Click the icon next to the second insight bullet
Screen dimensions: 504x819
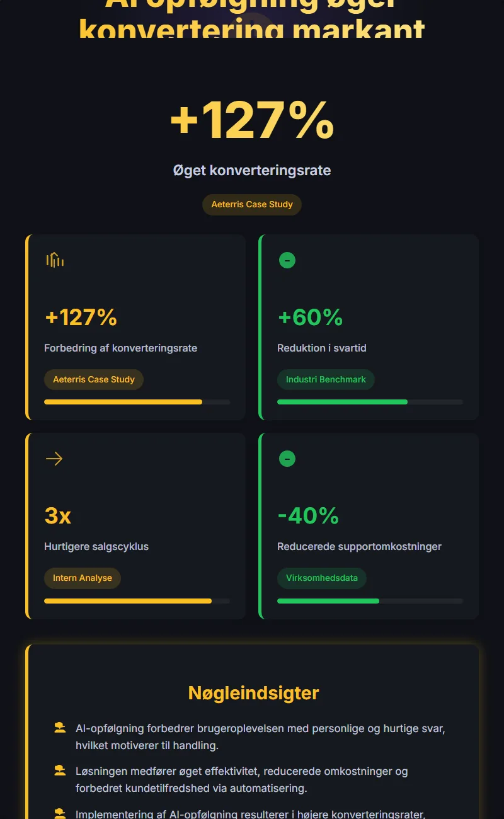59,770
